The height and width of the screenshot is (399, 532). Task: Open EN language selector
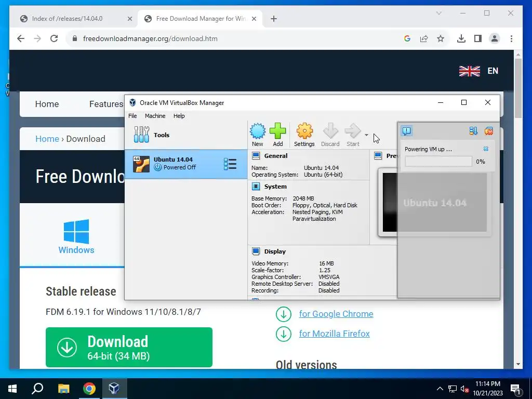coord(478,71)
